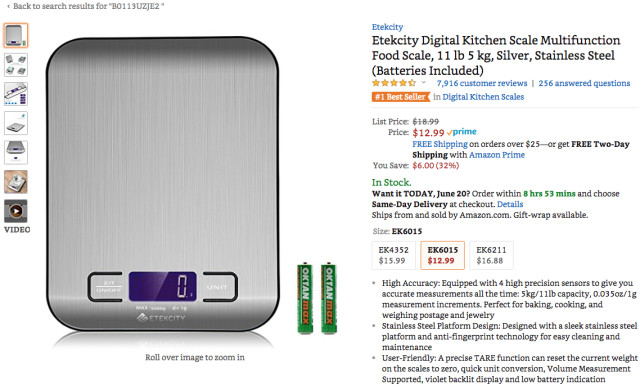Viewport: 640px width, 385px height.
Task: Choose the EK6211 size option
Action: pyautogui.click(x=491, y=255)
